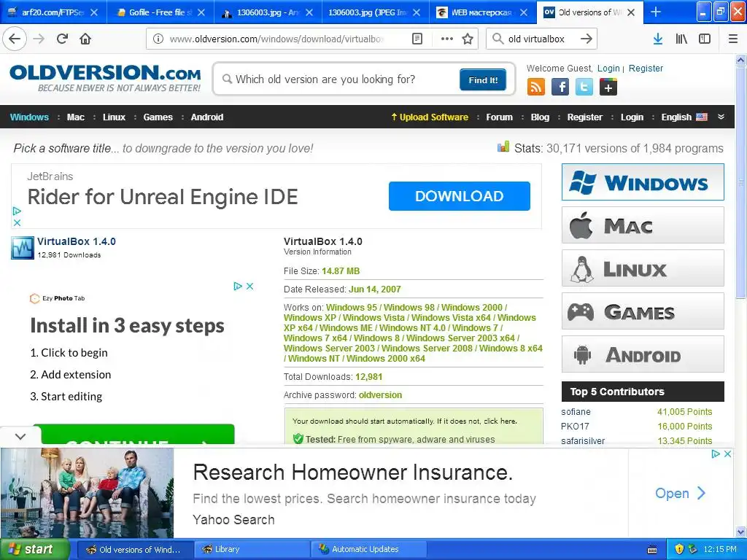Open the Forum page
This screenshot has height=560, width=747.
pyautogui.click(x=499, y=117)
